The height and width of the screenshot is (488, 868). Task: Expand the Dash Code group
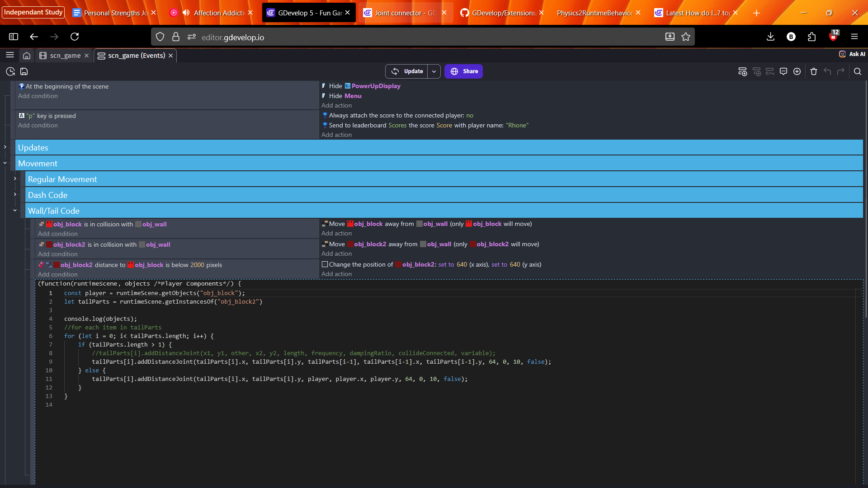[15, 195]
